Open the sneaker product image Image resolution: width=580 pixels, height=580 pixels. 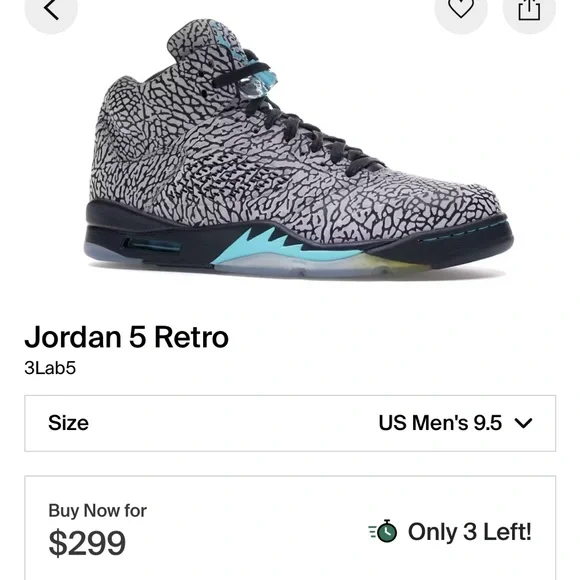298,147
